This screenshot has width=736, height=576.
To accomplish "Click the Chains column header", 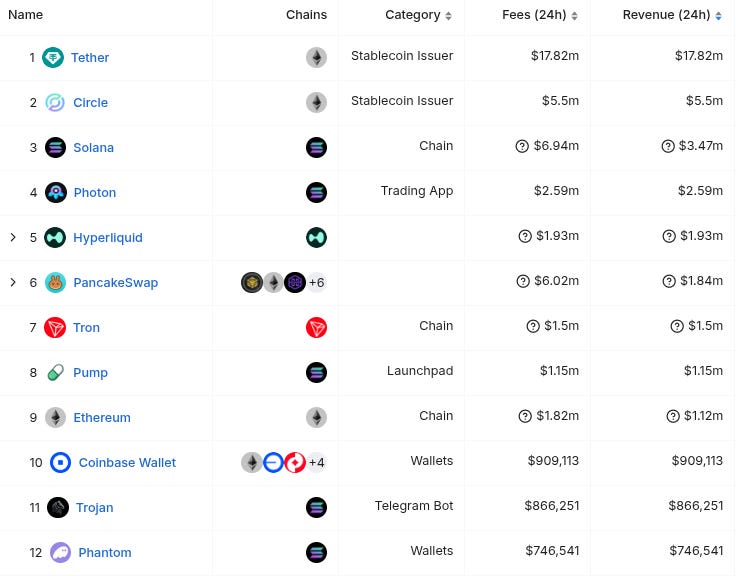I will tap(307, 15).
